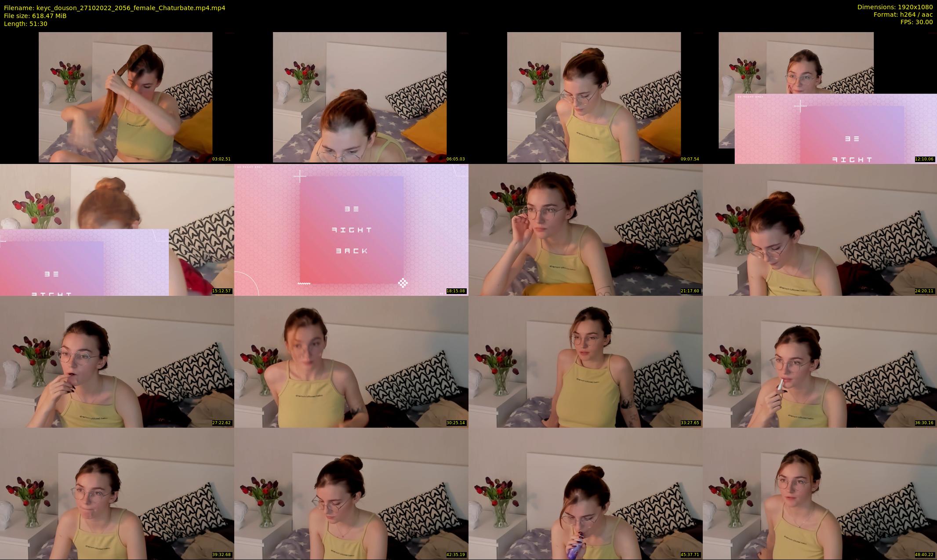Select the frame timestamped 15:12.57
937x560 pixels.
click(117, 229)
